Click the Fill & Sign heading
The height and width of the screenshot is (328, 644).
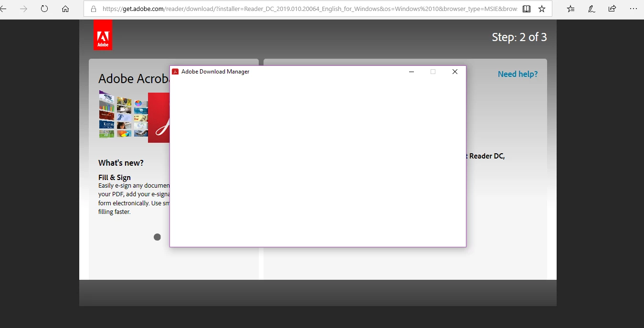[x=115, y=177]
